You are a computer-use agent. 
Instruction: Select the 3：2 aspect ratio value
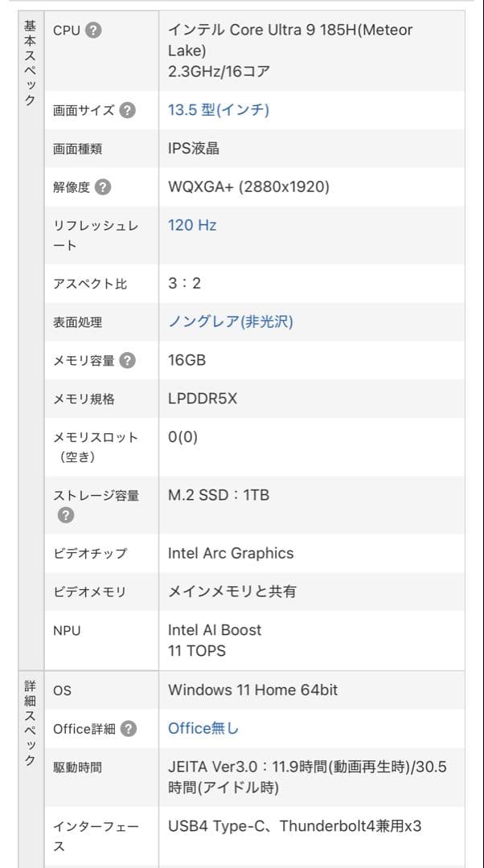point(187,283)
